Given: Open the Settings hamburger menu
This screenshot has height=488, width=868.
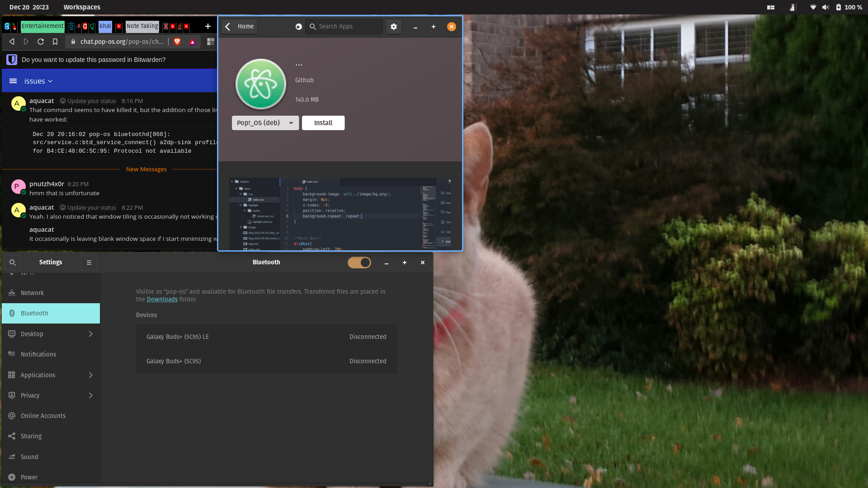Looking at the screenshot, I should tap(89, 263).
